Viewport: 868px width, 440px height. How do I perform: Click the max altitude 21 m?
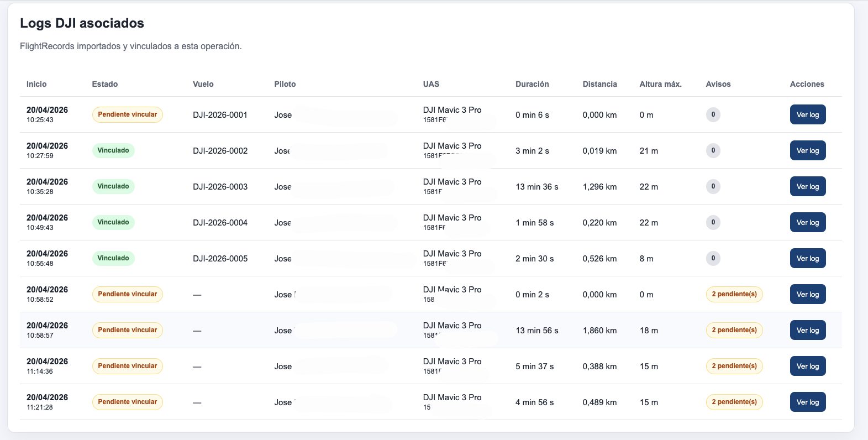pyautogui.click(x=649, y=151)
